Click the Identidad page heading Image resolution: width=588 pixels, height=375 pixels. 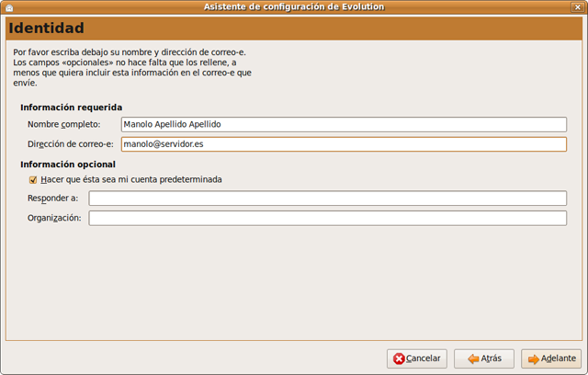tap(46, 28)
